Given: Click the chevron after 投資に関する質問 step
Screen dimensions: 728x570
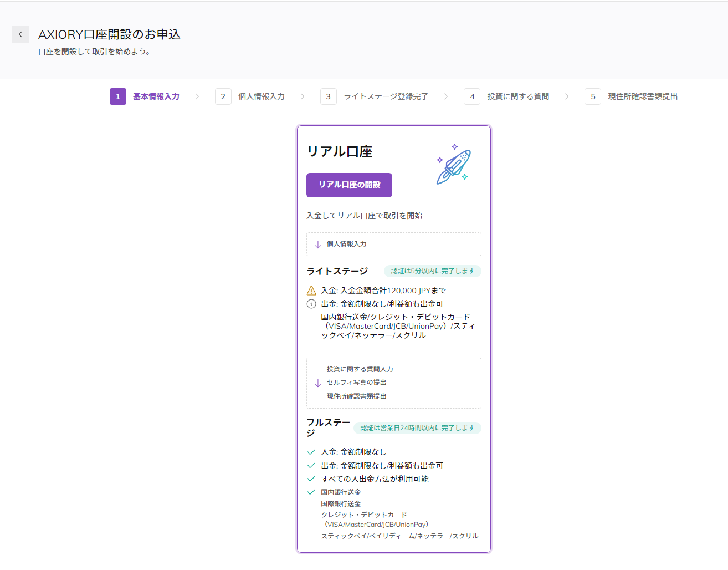Looking at the screenshot, I should [x=567, y=96].
